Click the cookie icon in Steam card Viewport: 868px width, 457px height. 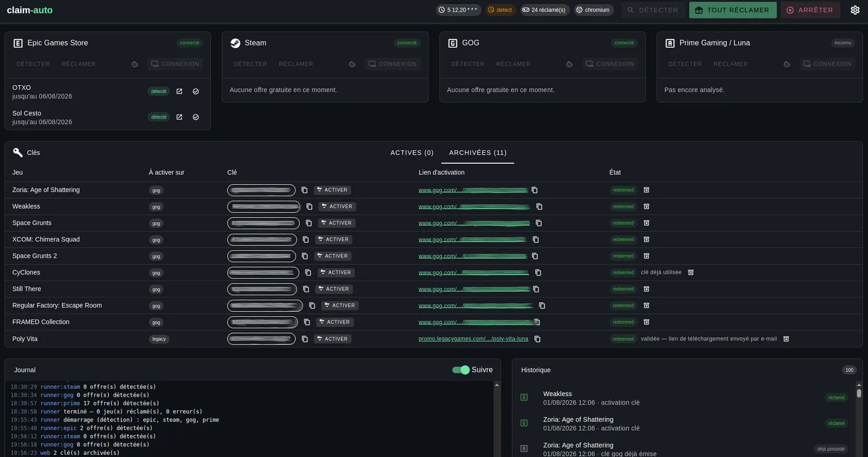tap(352, 65)
